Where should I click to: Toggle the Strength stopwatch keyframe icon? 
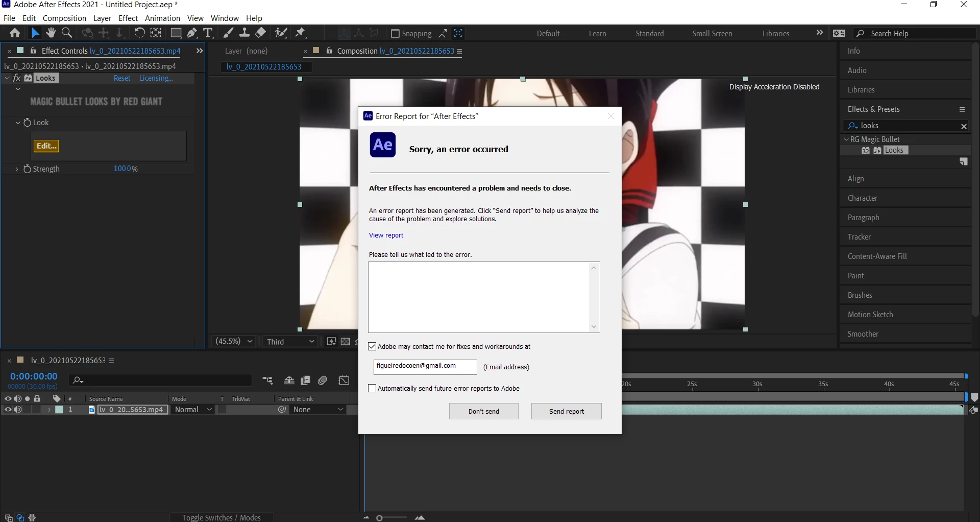coord(27,169)
